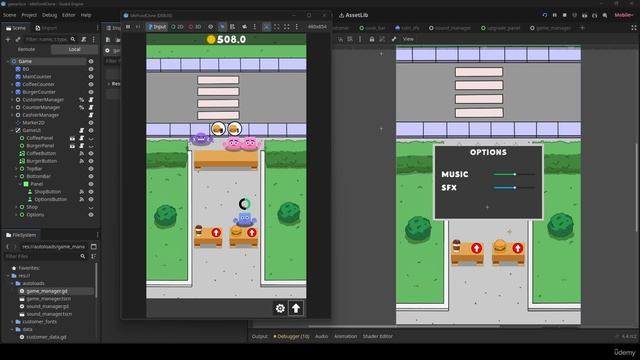The width and height of the screenshot is (640, 360).
Task: Click the bone/skeleton options icon next to View
Action: (x=394, y=39)
